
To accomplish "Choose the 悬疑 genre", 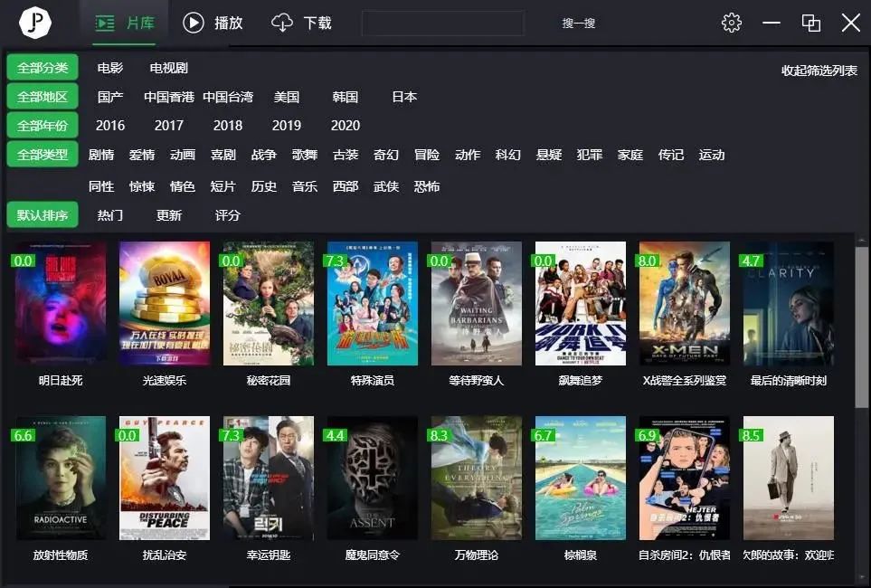I will point(549,155).
